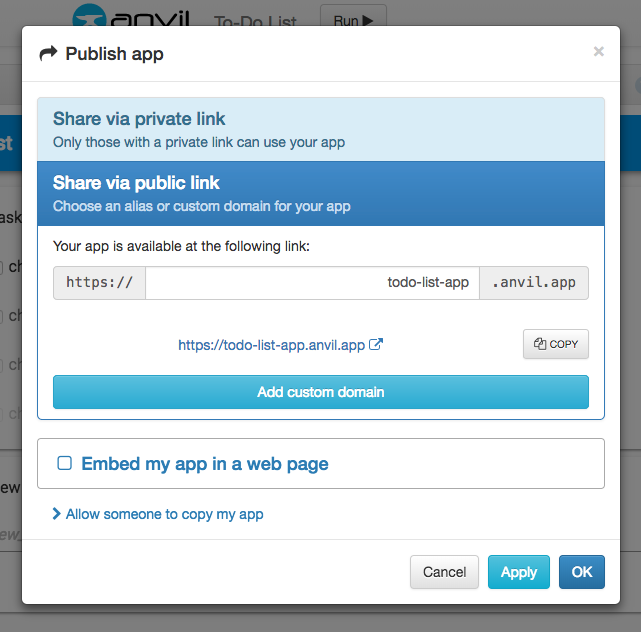Screen dimensions: 641x632
Task: Expand Allow someone to copy my app
Action: click(x=158, y=514)
